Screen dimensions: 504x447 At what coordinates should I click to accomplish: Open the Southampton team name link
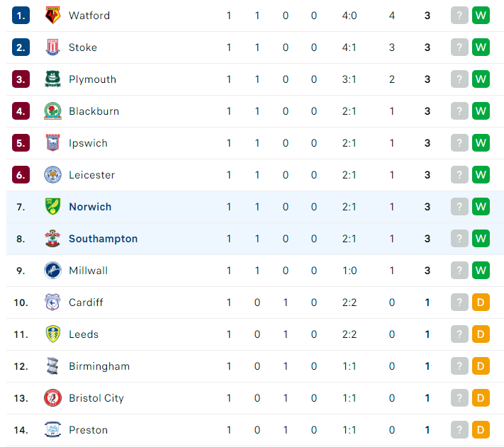click(103, 239)
